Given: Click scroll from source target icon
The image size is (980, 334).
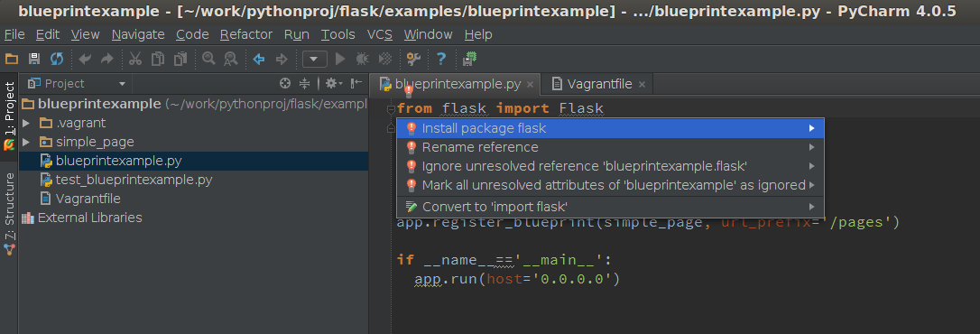Looking at the screenshot, I should (285, 83).
